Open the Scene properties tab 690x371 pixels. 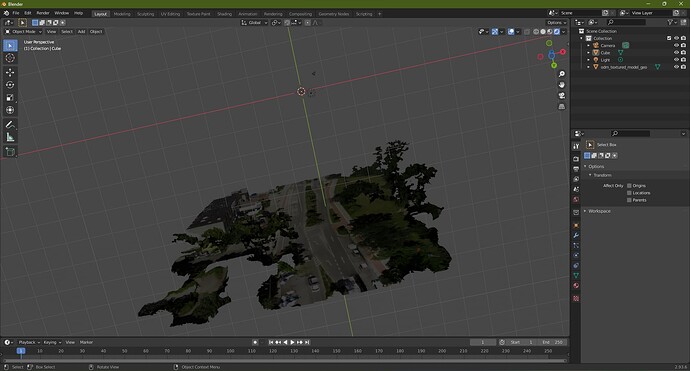tap(576, 189)
